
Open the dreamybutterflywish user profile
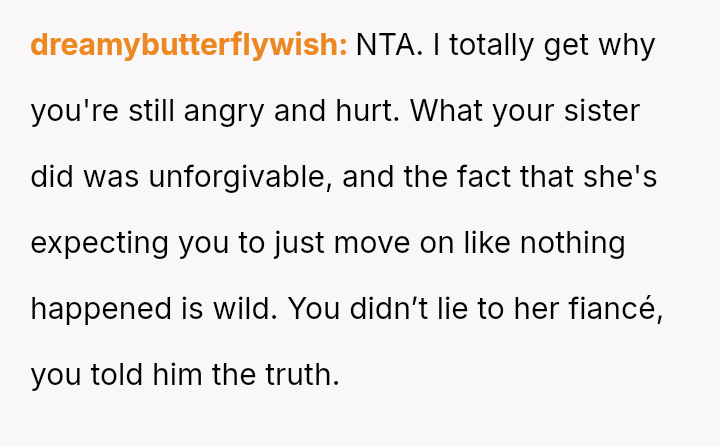coord(189,45)
